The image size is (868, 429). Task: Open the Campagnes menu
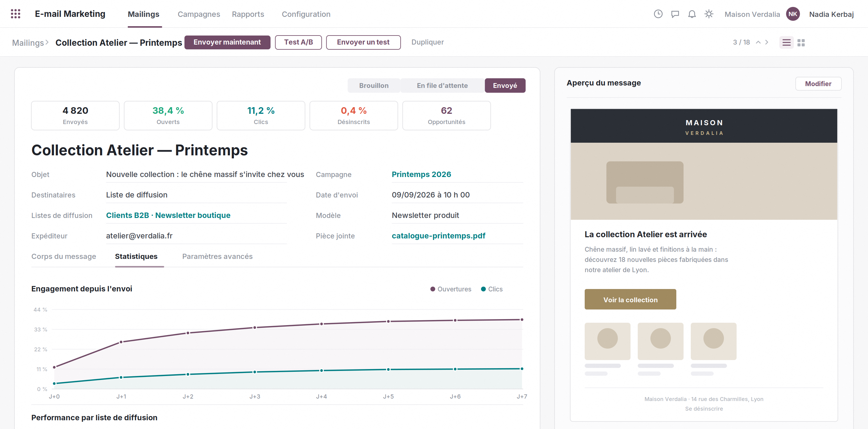(199, 14)
